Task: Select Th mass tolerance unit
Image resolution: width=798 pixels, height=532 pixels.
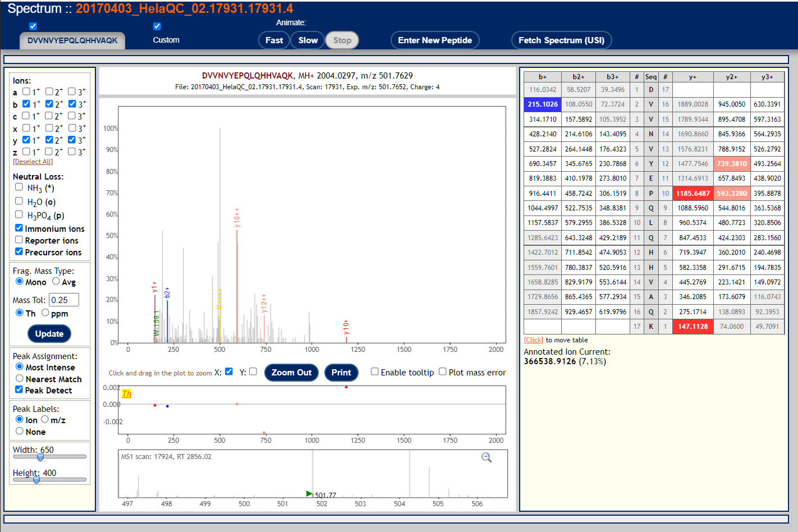Action: coord(20,313)
